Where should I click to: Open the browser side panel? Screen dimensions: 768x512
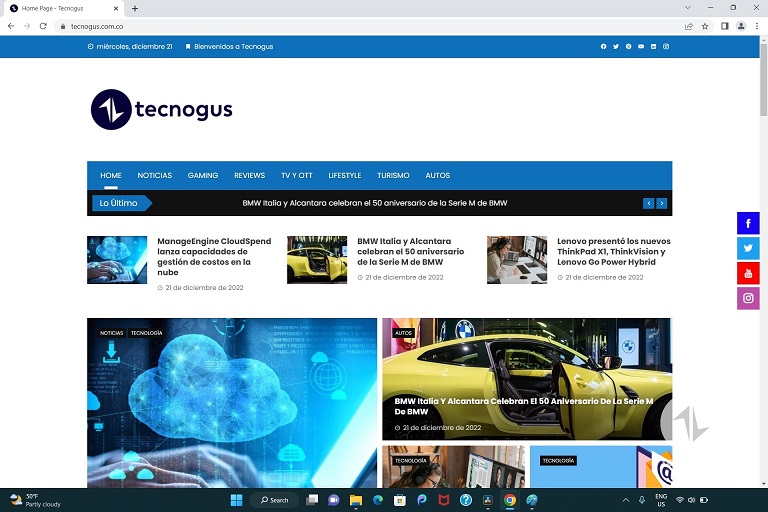click(x=725, y=26)
